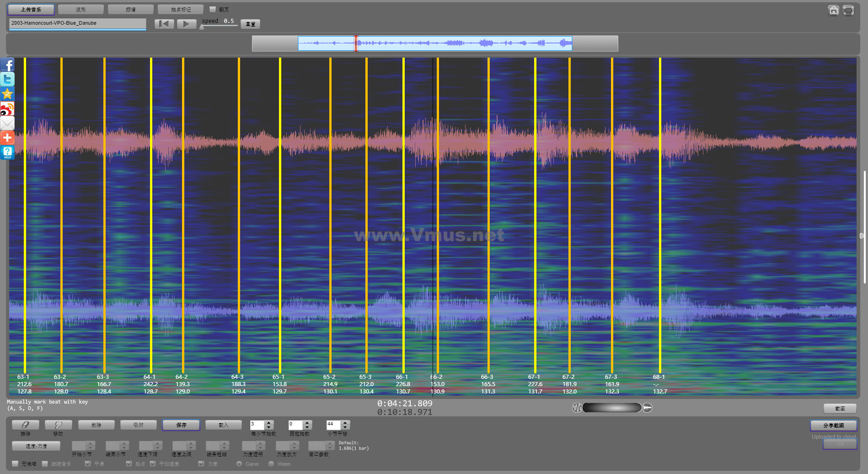Viewport: 868px width, 474px height.
Task: Toggle the 平滑 smooth checkbox
Action: pyautogui.click(x=88, y=464)
